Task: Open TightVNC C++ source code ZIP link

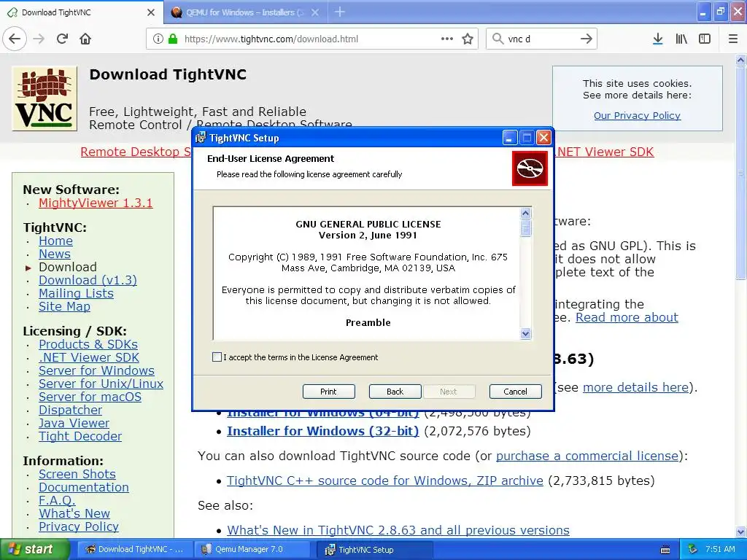Action: 385,481
